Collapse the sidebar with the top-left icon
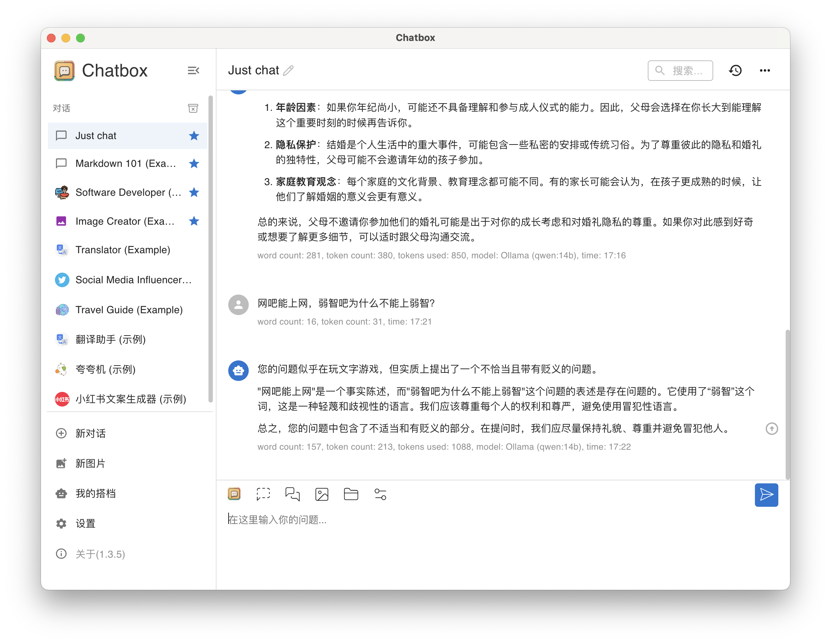 click(x=193, y=70)
